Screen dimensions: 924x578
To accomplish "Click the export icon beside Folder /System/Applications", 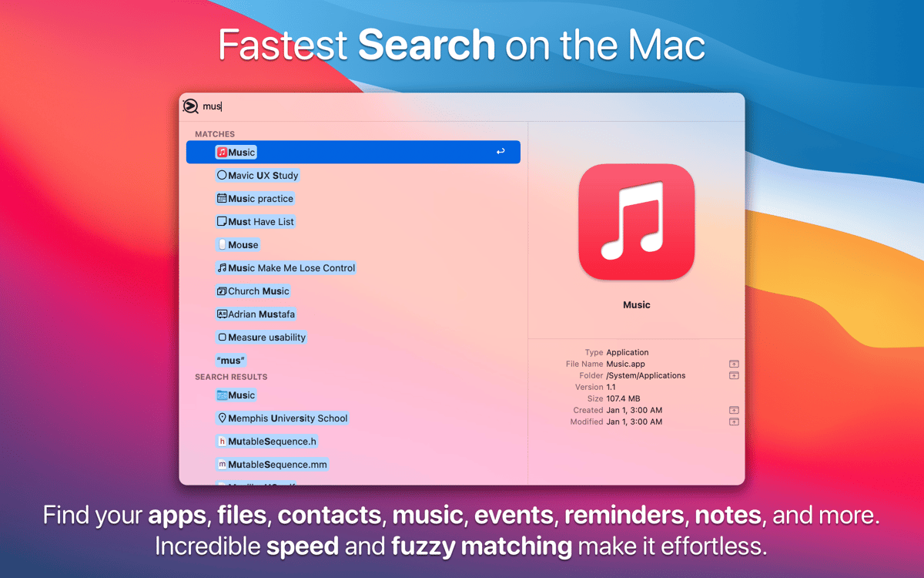I will (734, 375).
